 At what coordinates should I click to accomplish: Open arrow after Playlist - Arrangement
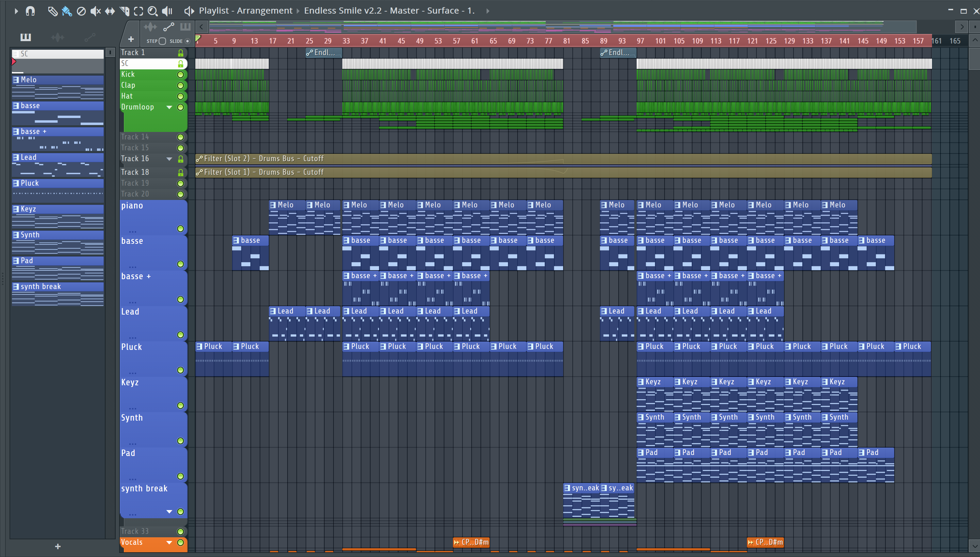tap(298, 11)
